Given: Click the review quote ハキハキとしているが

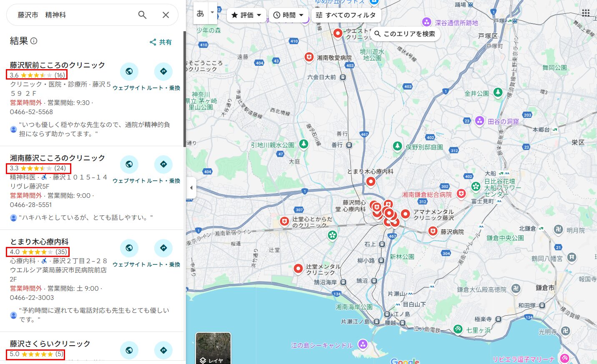Looking at the screenshot, I should tap(86, 217).
